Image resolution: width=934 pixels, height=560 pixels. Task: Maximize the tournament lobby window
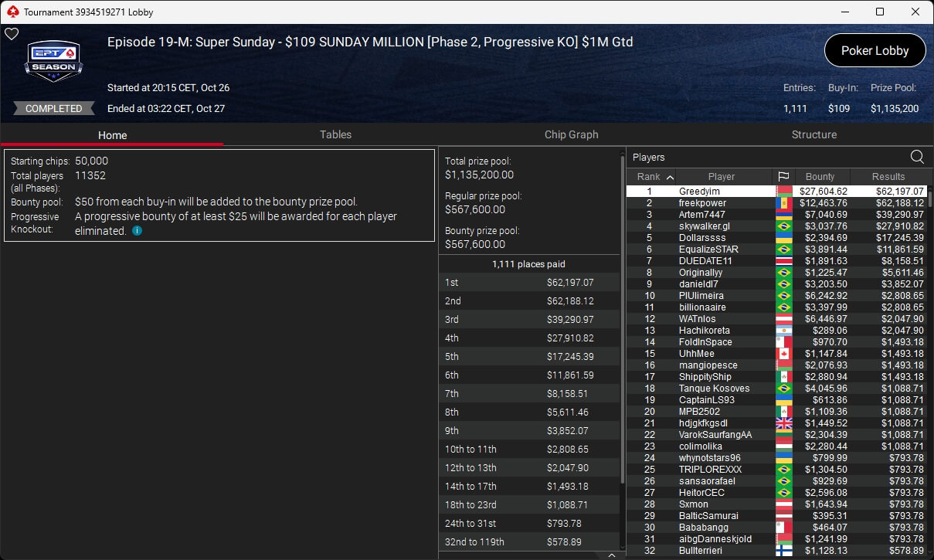(880, 12)
